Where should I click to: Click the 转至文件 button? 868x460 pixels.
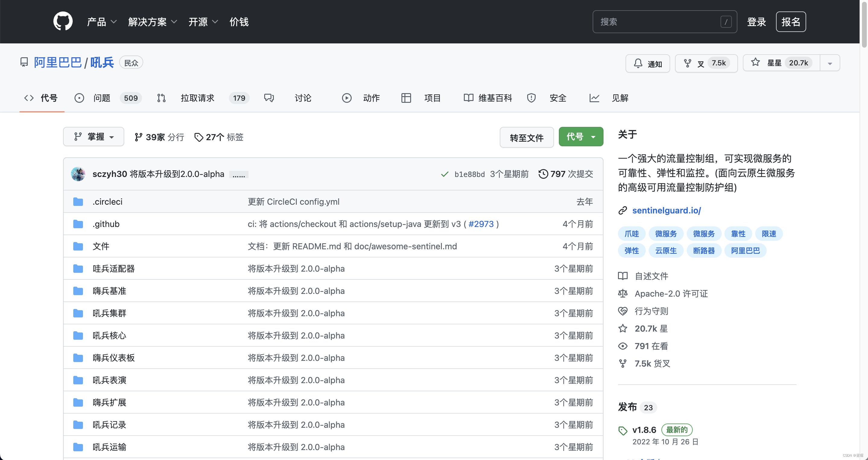coord(526,137)
